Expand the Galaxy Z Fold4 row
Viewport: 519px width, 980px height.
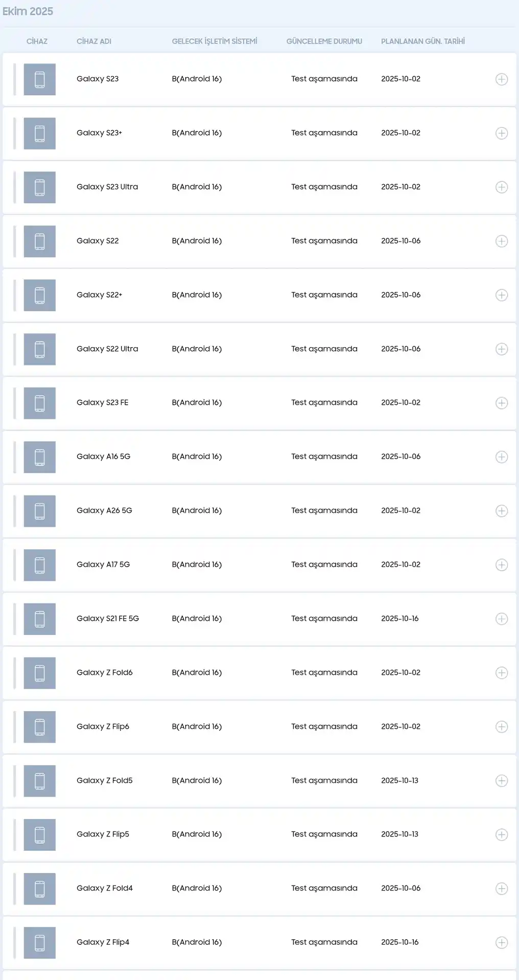[x=502, y=889]
